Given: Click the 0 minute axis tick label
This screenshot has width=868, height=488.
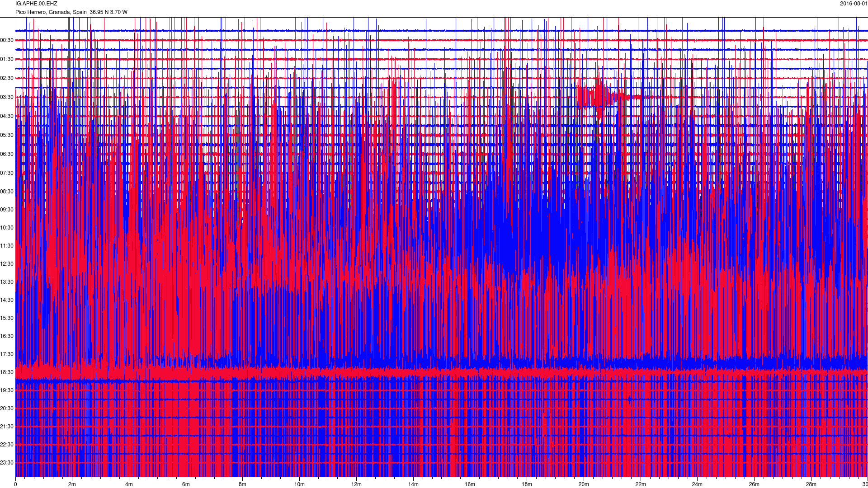Looking at the screenshot, I should pyautogui.click(x=15, y=484).
